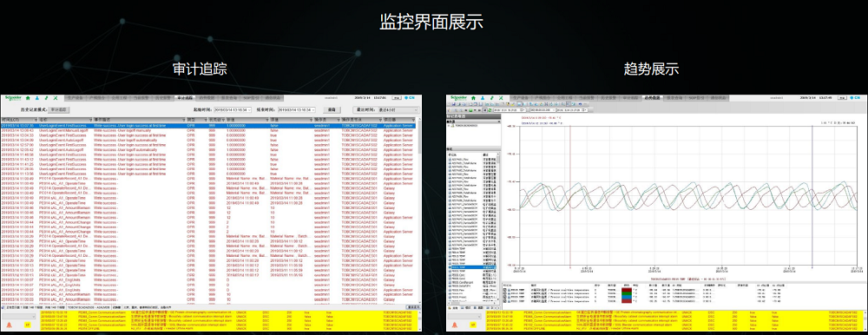Click the audit trail table vertical scrollbar

point(418,210)
